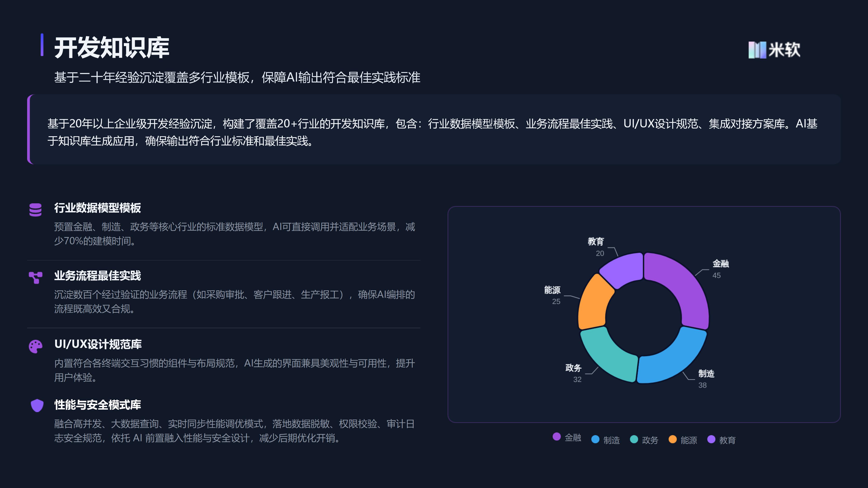
Task: Click the description starting 融合高并发、大数据查询
Action: click(x=235, y=431)
